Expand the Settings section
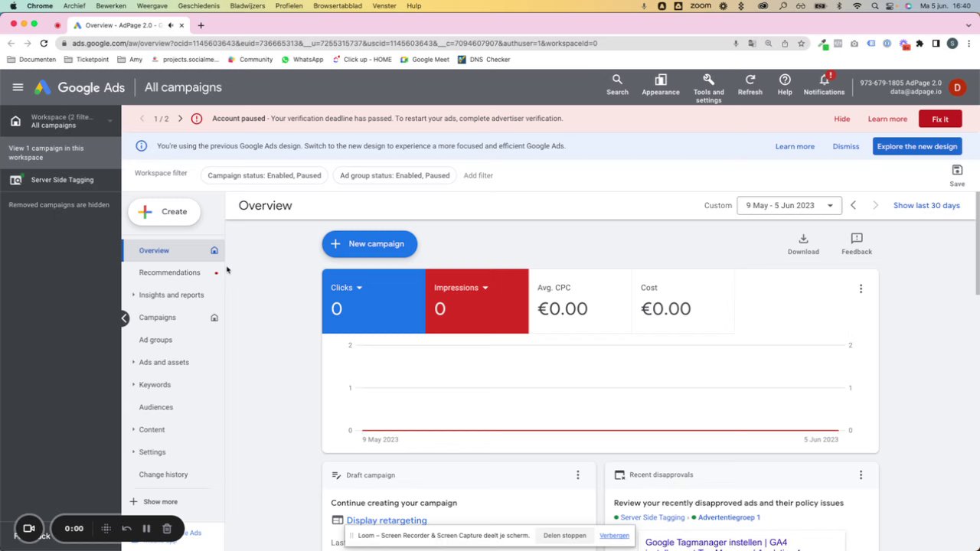Viewport: 980px width, 551px height. pyautogui.click(x=133, y=452)
